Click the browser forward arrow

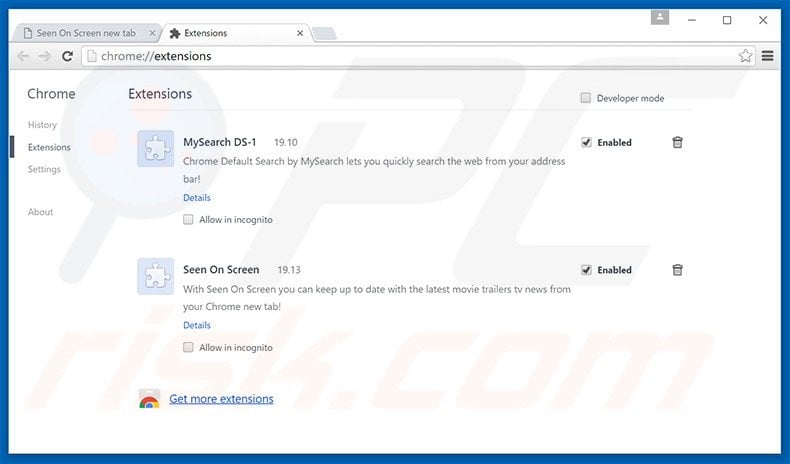click(45, 56)
